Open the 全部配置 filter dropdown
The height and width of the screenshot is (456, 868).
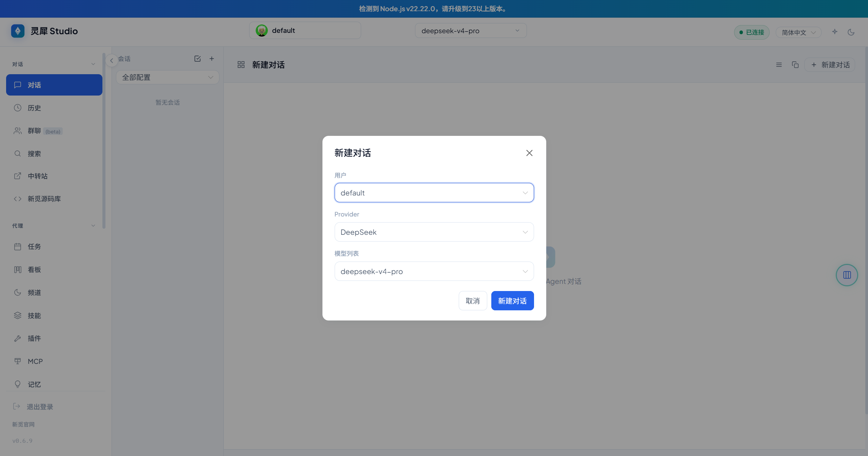click(x=167, y=77)
